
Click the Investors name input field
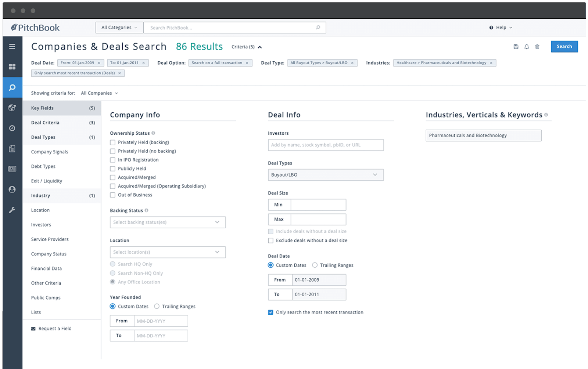(x=326, y=145)
